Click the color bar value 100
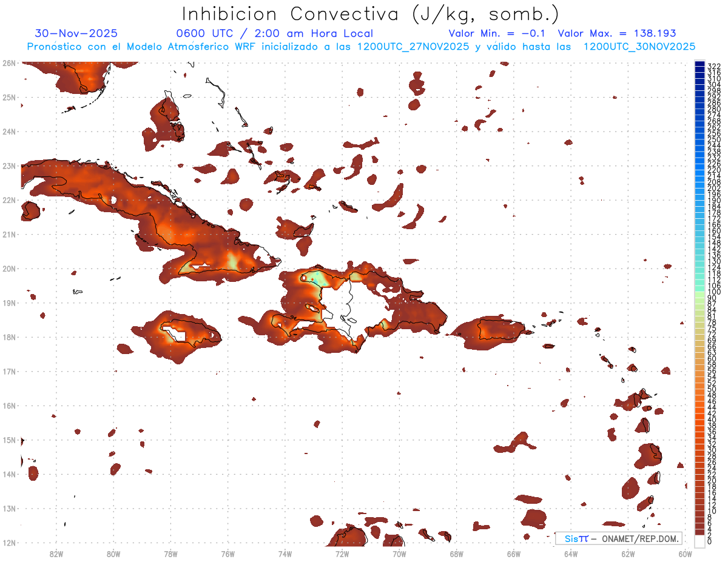Image resolution: width=728 pixels, height=562 pixels. pyautogui.click(x=714, y=292)
